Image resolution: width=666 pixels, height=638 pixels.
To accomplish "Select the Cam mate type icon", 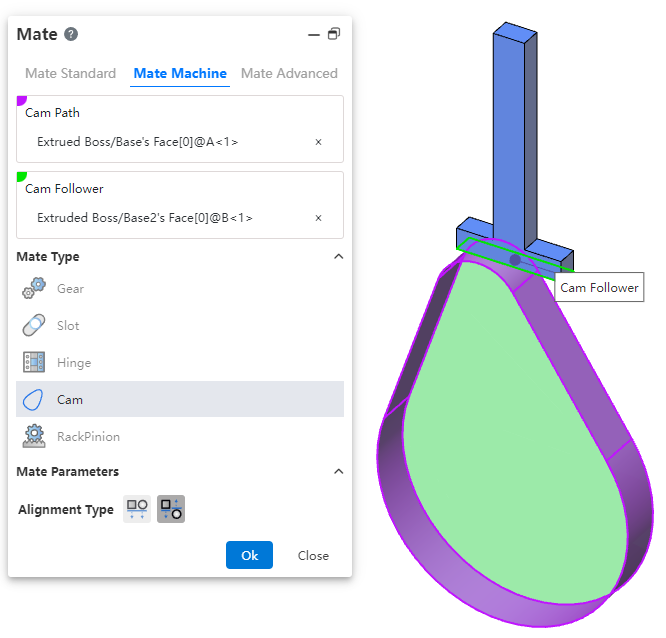I will (x=34, y=400).
